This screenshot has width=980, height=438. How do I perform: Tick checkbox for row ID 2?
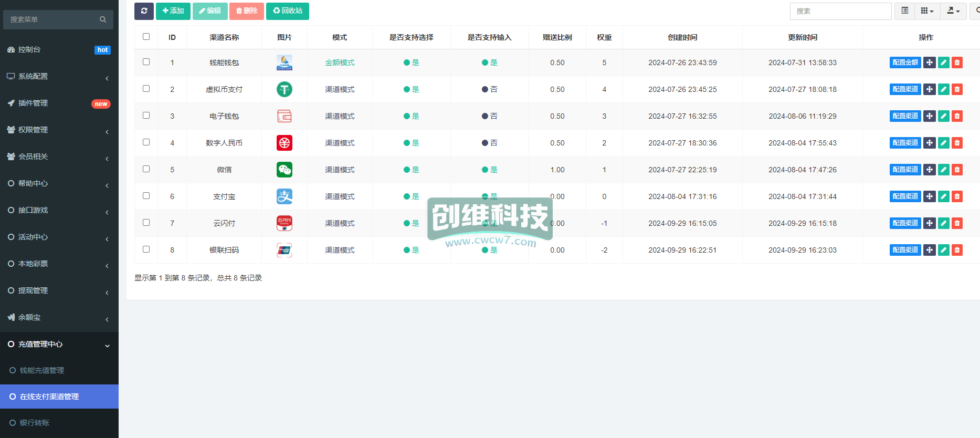tap(146, 88)
